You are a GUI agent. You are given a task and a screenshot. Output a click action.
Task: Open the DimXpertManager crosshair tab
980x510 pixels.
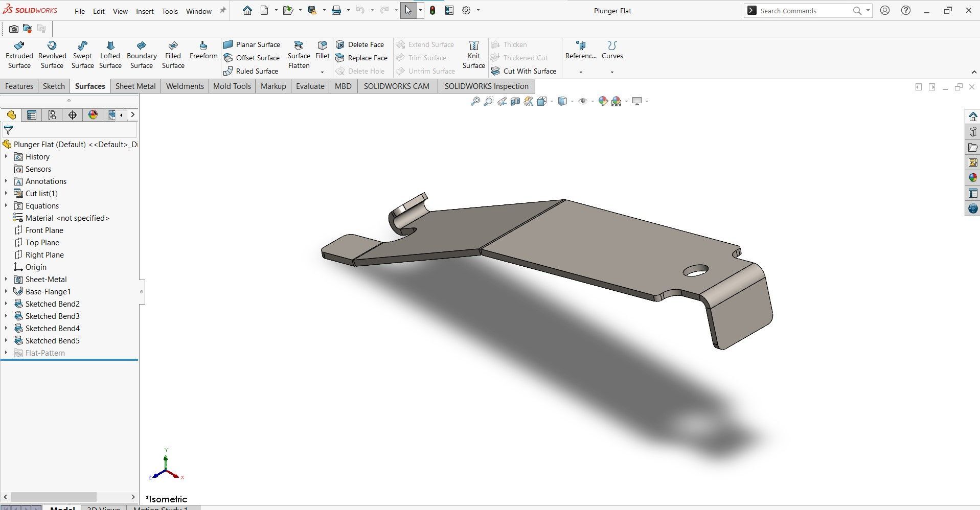pos(72,115)
